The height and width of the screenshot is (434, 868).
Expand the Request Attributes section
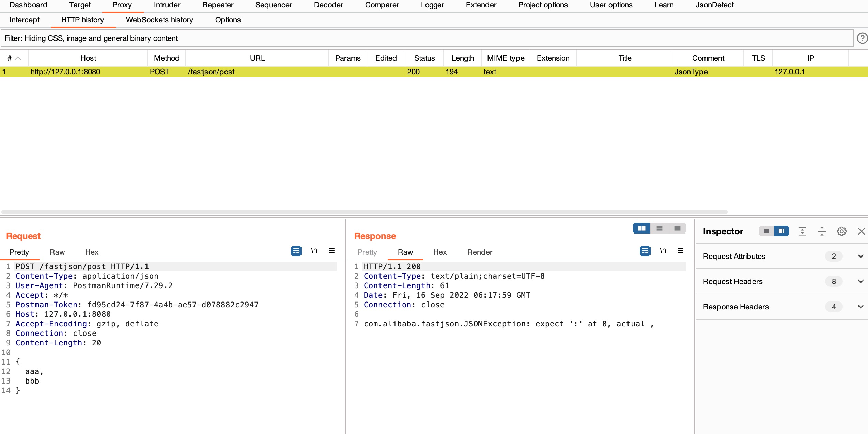[x=861, y=256]
